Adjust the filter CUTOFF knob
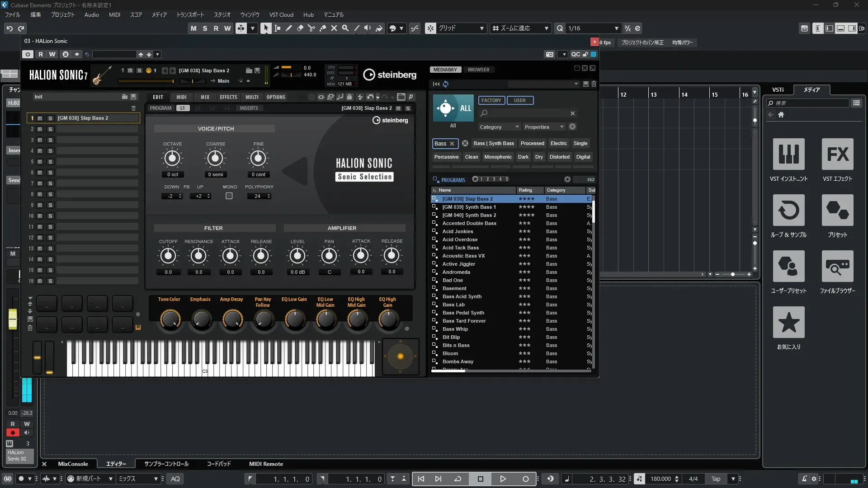 [168, 256]
